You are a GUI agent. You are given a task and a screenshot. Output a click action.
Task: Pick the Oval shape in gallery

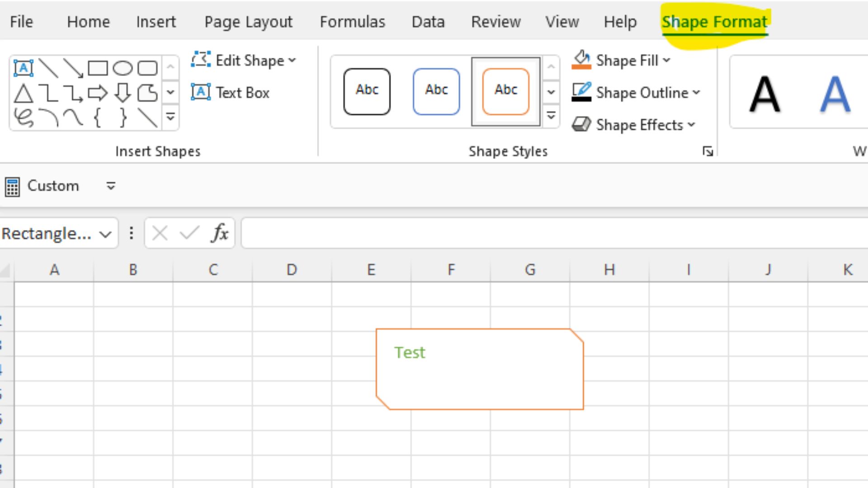[122, 68]
